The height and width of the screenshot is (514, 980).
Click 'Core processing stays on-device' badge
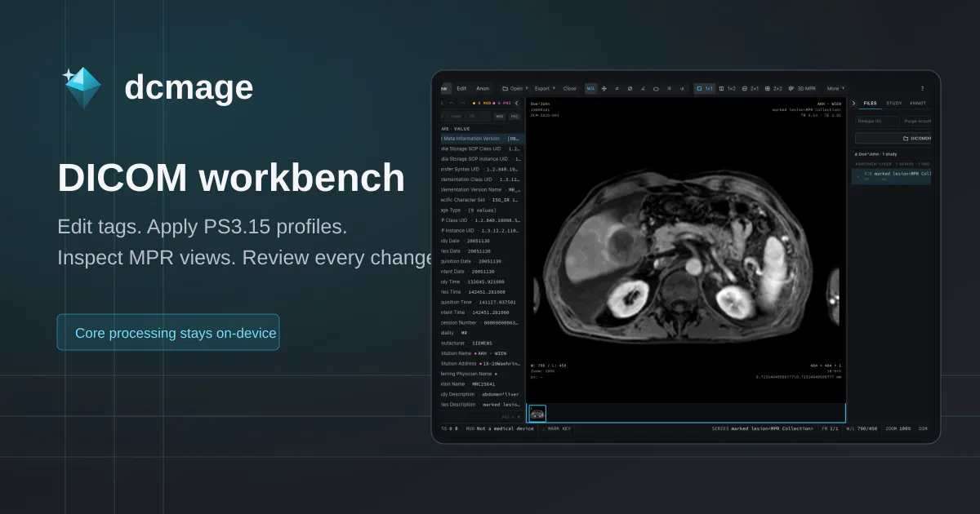click(168, 333)
